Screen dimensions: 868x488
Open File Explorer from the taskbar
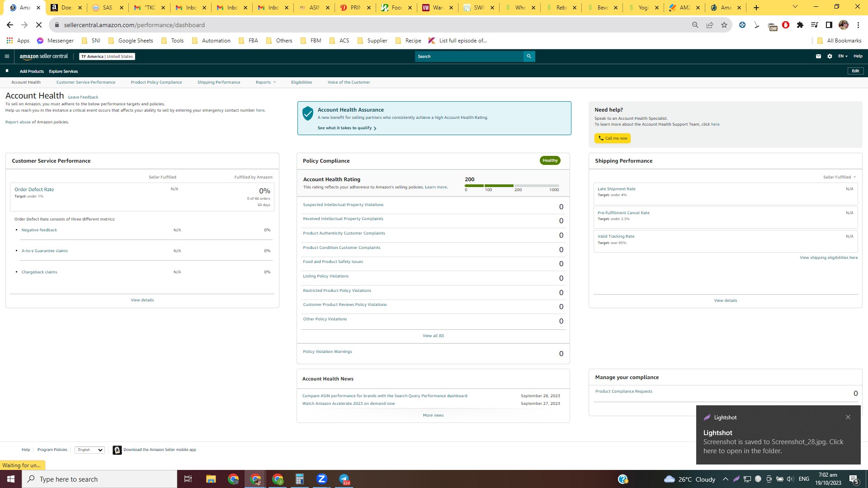(211, 479)
